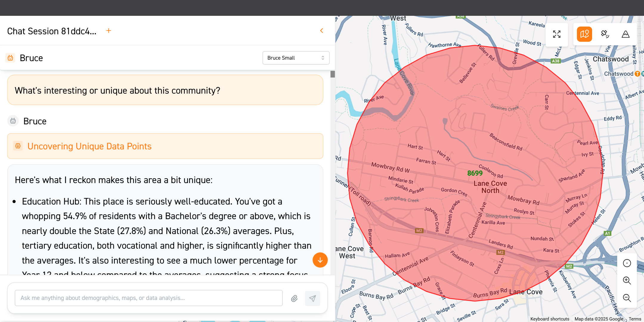Start a new chat session with plus icon
This screenshot has height=322, width=644.
click(109, 31)
